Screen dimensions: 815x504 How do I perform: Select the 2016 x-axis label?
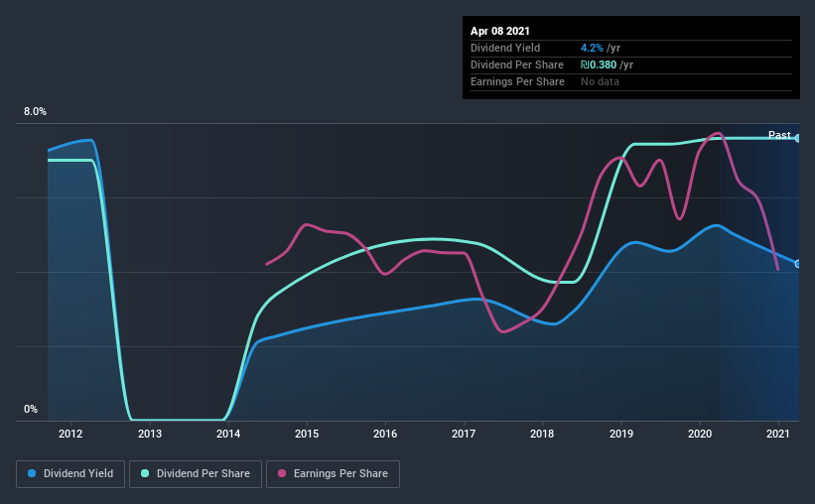coord(385,434)
